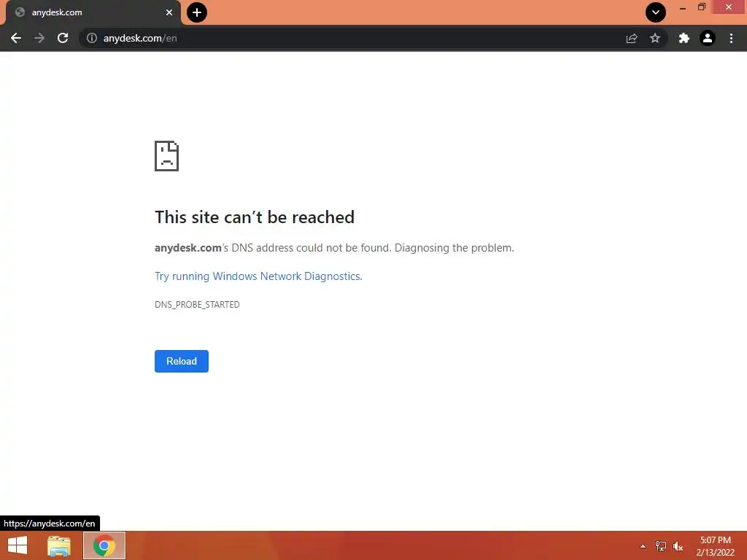The width and height of the screenshot is (747, 560).
Task: Click the sad page error icon
Action: click(167, 156)
